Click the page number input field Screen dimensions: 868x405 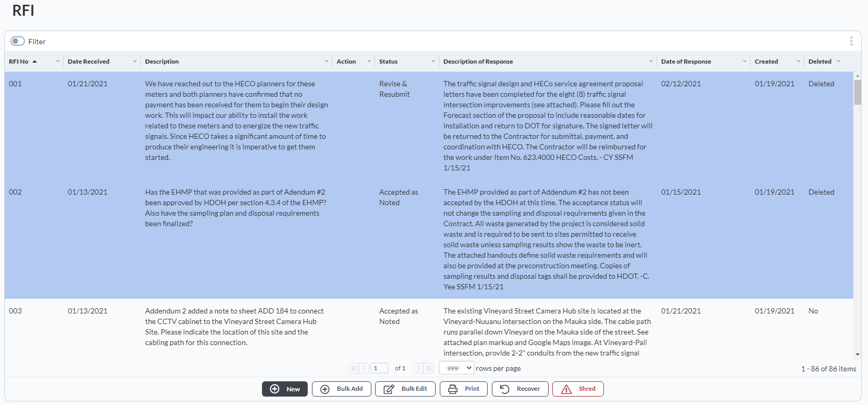coord(379,368)
